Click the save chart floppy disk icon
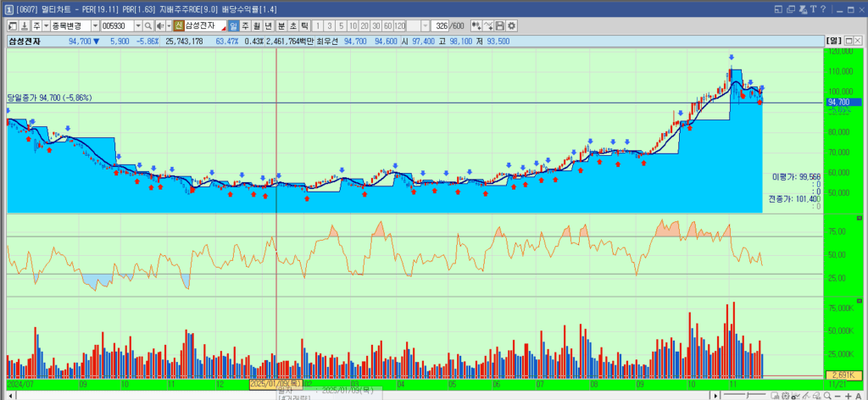The image size is (868, 400). (499, 26)
